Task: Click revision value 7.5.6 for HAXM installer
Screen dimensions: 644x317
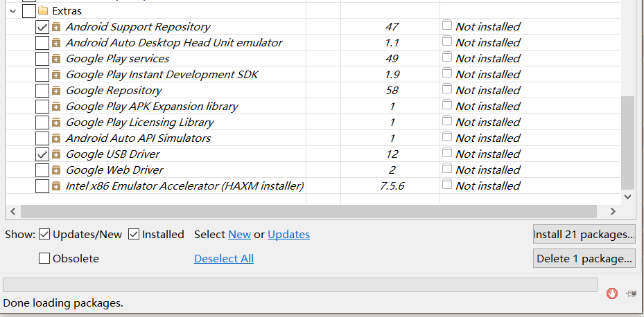Action: coord(392,186)
